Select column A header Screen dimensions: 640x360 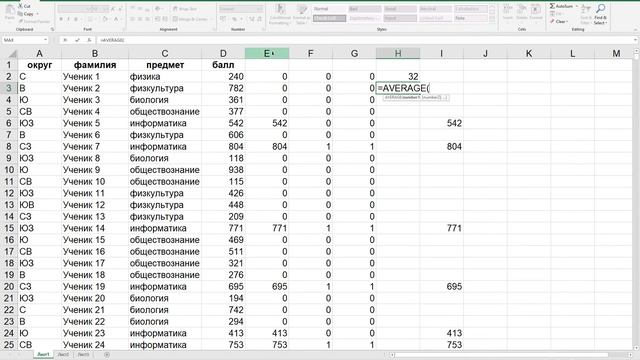pos(40,53)
